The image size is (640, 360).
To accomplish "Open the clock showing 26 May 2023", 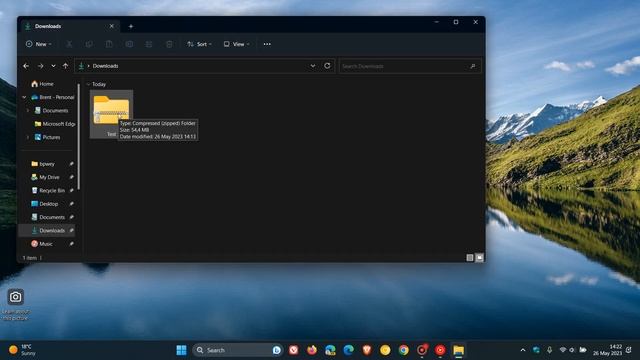I will tap(607, 350).
